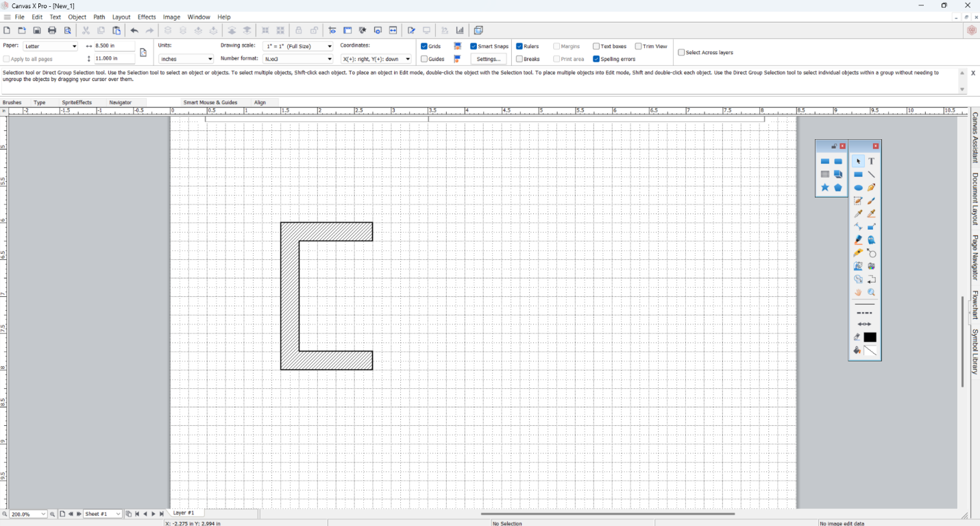Turn on the Margins checkbox
This screenshot has height=526, width=980.
click(x=556, y=47)
